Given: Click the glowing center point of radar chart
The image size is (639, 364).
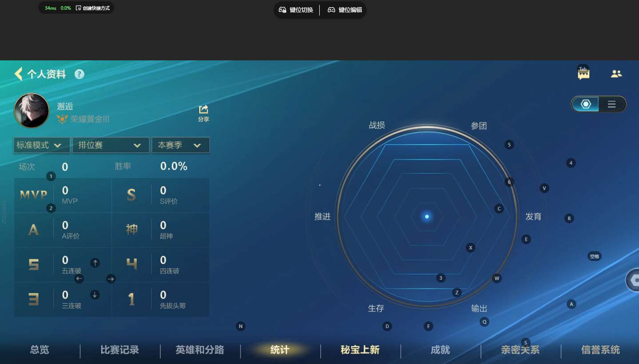Looking at the screenshot, I should [427, 217].
